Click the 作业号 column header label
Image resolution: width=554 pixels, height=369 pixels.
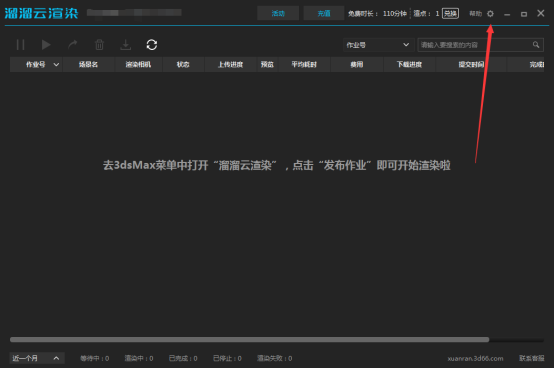pyautogui.click(x=36, y=64)
